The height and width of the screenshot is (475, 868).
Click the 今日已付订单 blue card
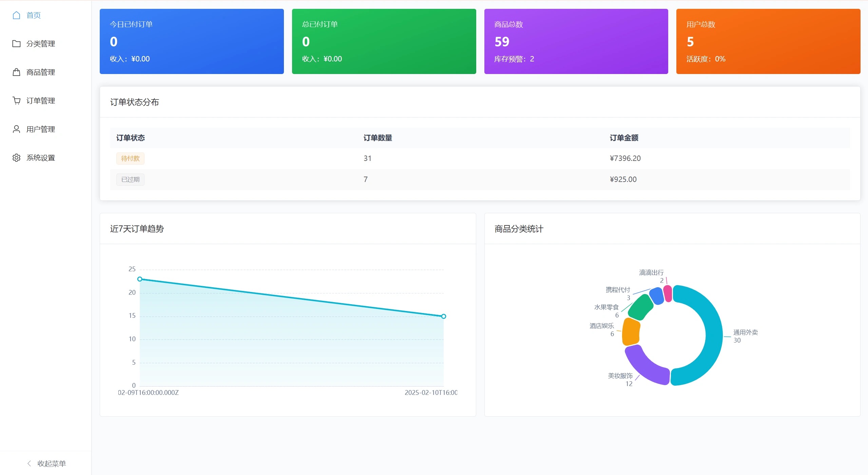191,41
